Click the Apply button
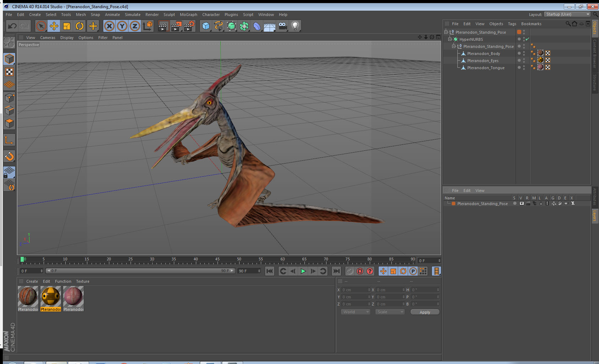This screenshot has width=599, height=364. click(425, 312)
